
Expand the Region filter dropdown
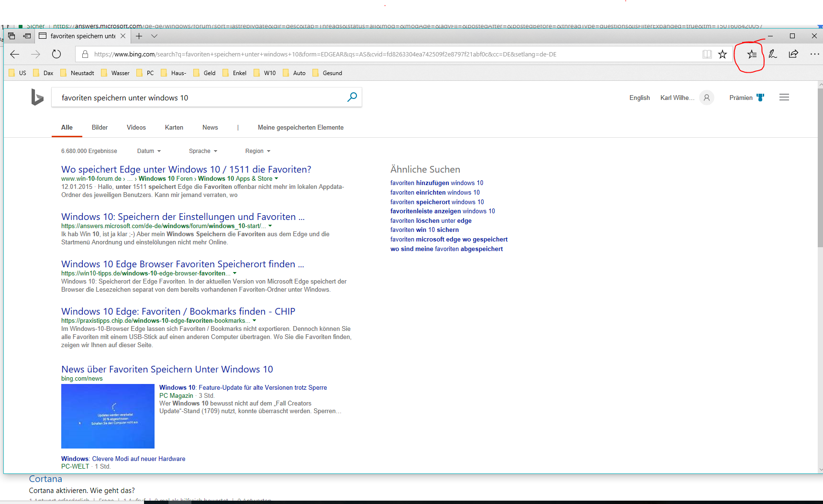click(258, 151)
